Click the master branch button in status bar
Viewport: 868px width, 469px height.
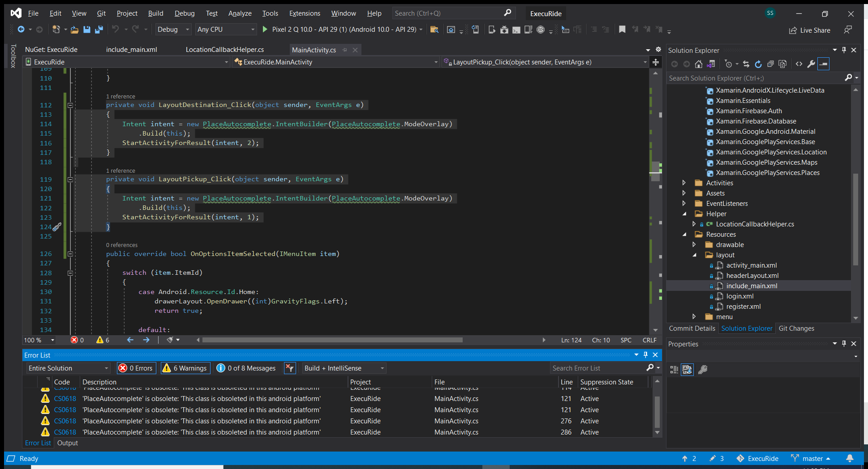coord(811,459)
